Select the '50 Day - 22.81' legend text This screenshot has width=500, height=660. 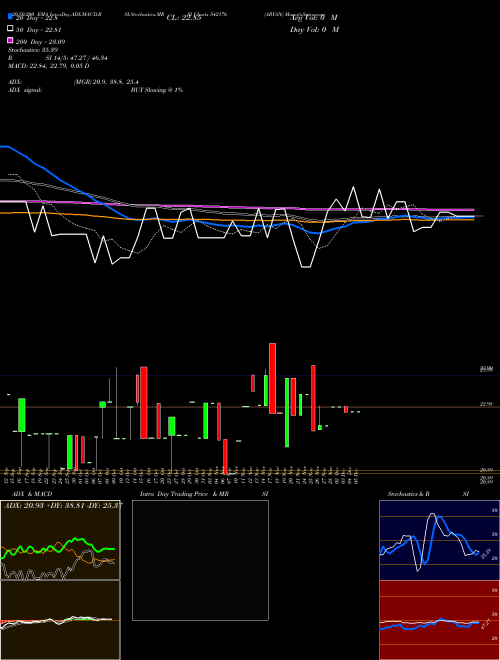pos(39,29)
